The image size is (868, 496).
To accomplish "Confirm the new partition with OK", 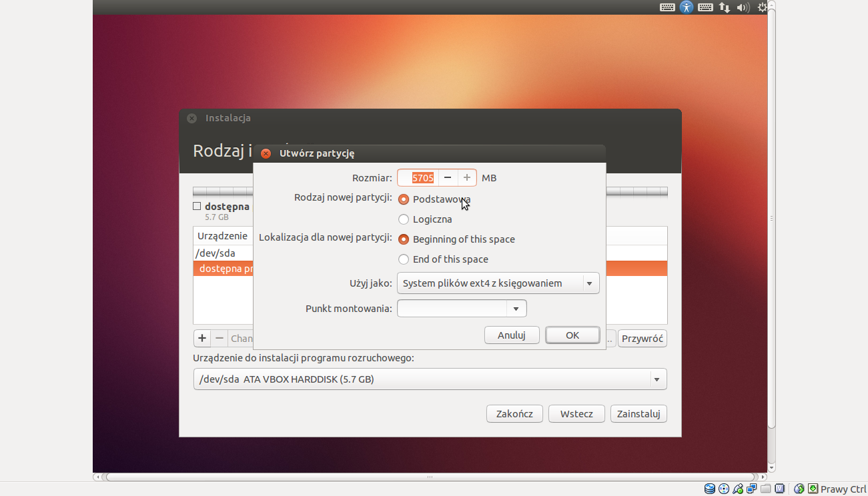I will [572, 335].
